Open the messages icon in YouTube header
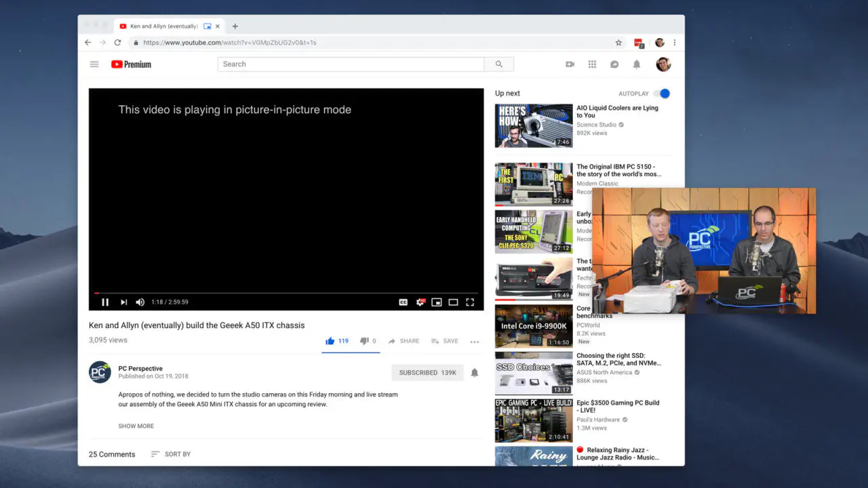 [x=614, y=64]
